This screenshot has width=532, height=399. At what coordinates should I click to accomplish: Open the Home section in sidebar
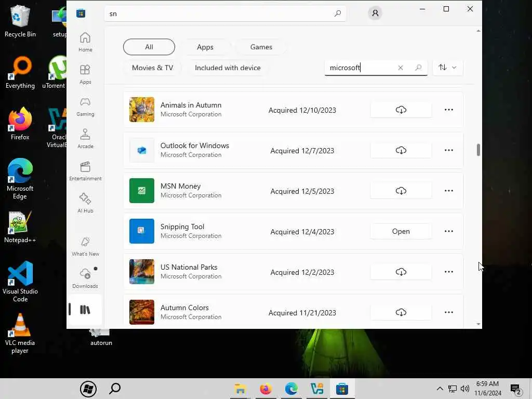click(85, 42)
